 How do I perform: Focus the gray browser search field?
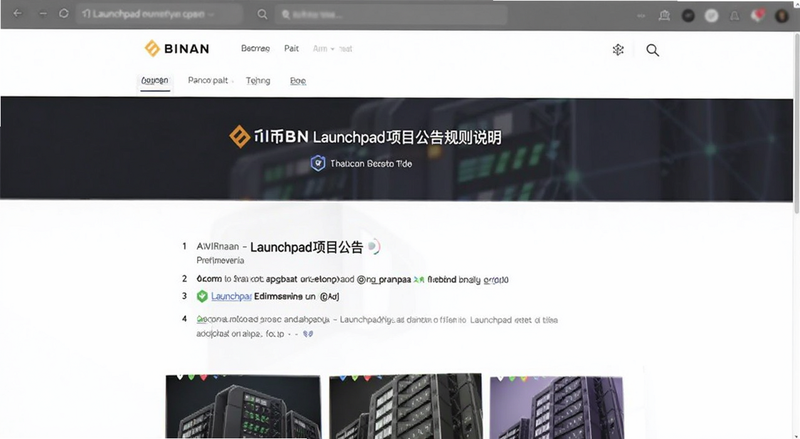tap(391, 14)
